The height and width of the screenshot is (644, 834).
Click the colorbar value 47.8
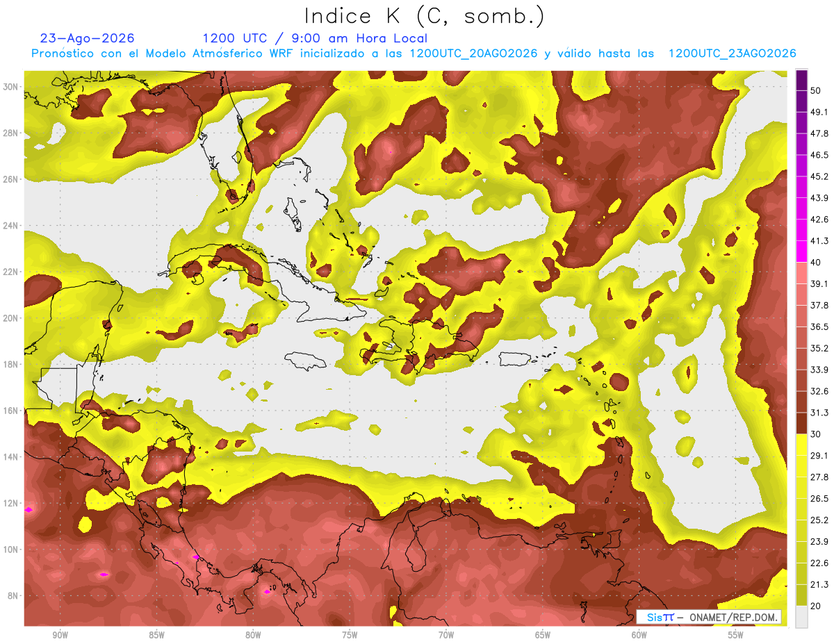click(819, 133)
